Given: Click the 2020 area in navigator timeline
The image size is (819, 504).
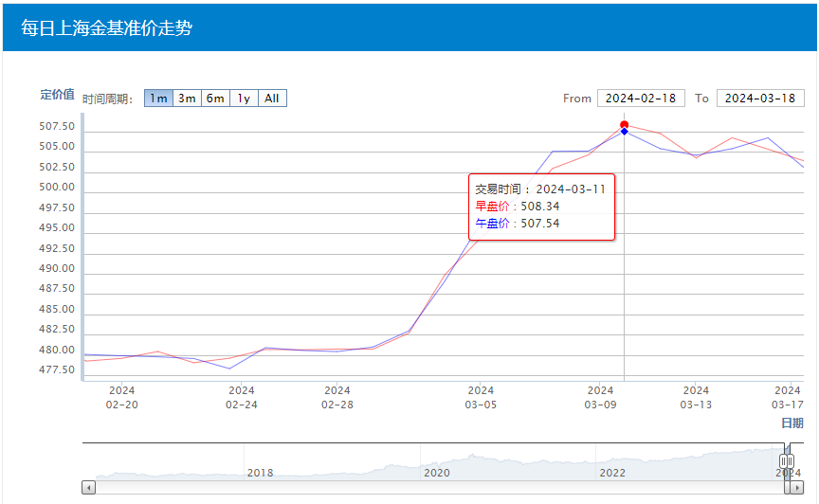Looking at the screenshot, I should [436, 472].
